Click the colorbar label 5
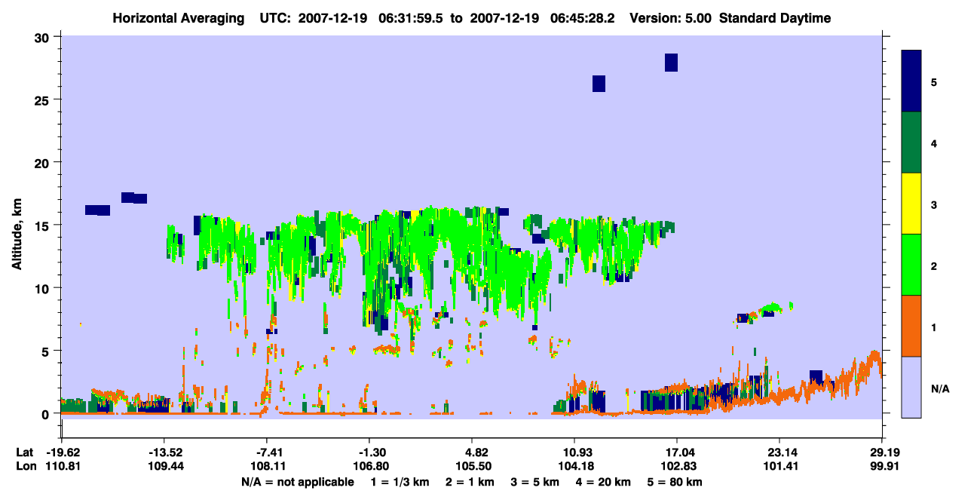Image resolution: width=980 pixels, height=503 pixels. [934, 81]
